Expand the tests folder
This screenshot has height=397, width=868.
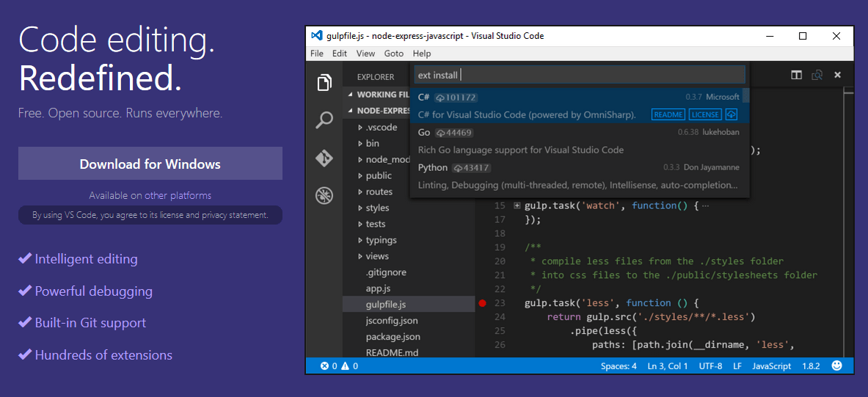click(360, 225)
